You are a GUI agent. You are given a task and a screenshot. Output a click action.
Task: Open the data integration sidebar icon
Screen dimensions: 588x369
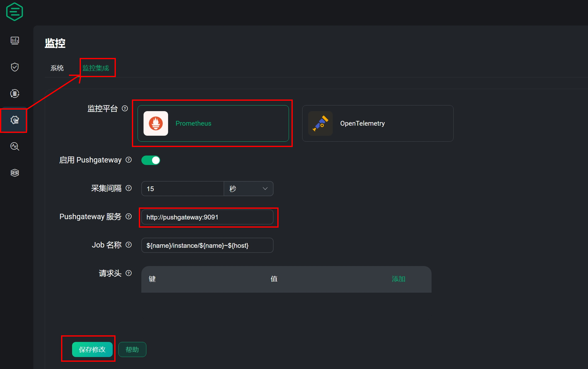(x=15, y=94)
